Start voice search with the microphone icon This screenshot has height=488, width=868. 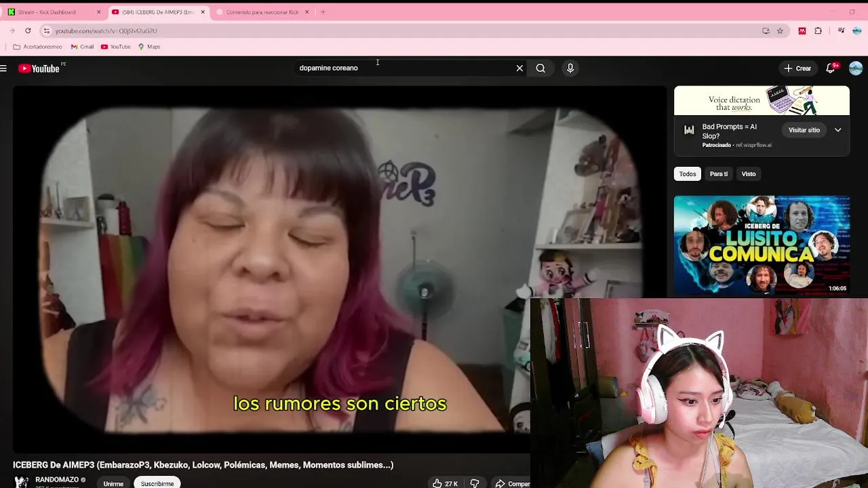pos(570,68)
